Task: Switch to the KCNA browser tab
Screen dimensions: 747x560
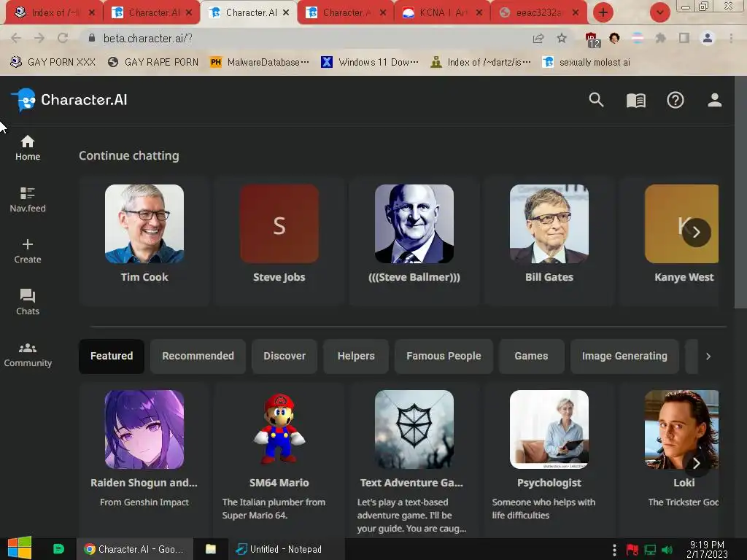Action: tap(441, 13)
